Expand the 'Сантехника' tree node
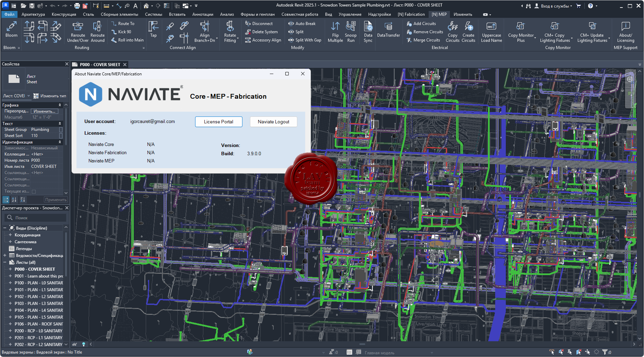The height and width of the screenshot is (357, 644). pos(10,242)
